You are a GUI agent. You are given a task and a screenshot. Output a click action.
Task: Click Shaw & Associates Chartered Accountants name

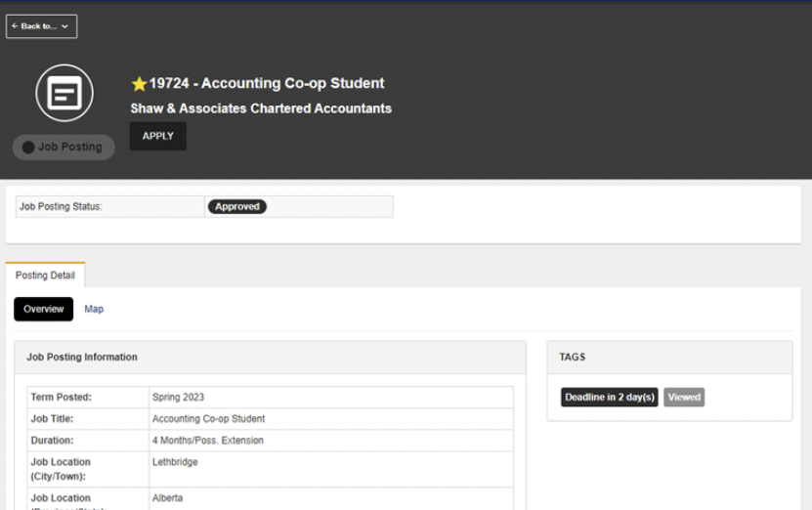coord(261,108)
